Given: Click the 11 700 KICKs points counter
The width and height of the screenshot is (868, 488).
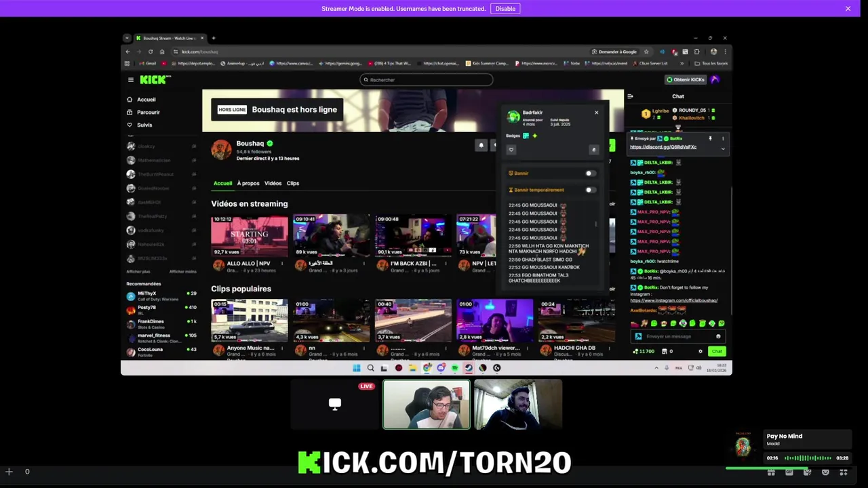Looking at the screenshot, I should (644, 351).
